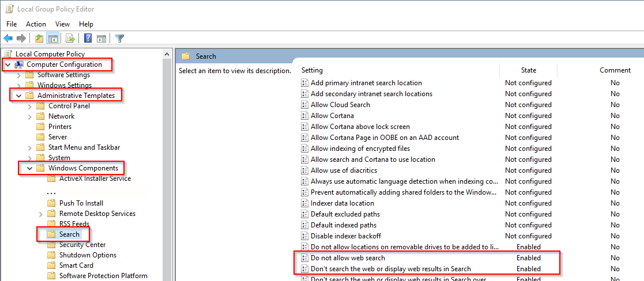Select the Search folder in tree
The height and width of the screenshot is (281, 644).
[69, 234]
